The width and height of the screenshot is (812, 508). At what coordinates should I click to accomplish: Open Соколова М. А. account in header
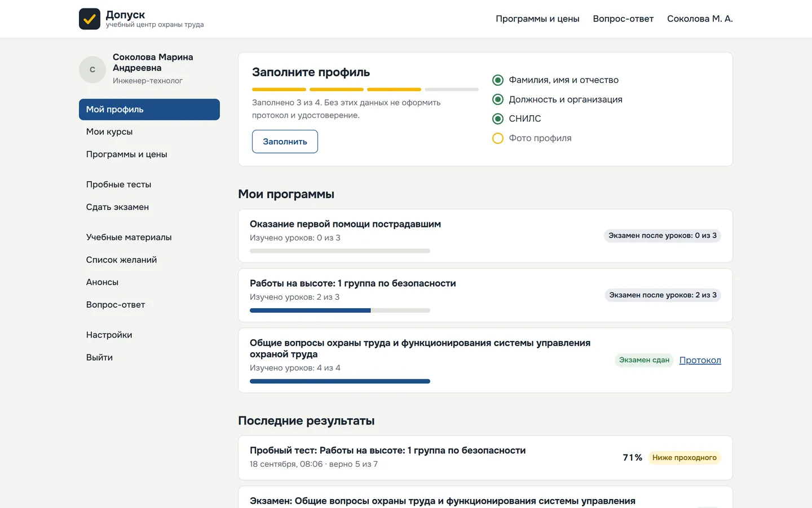coord(700,19)
